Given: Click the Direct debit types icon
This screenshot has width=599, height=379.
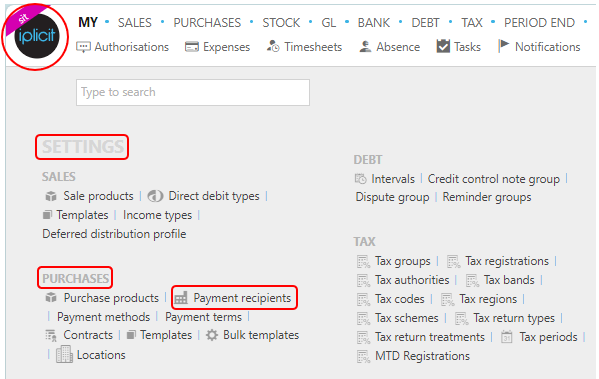Looking at the screenshot, I should pos(155,196).
